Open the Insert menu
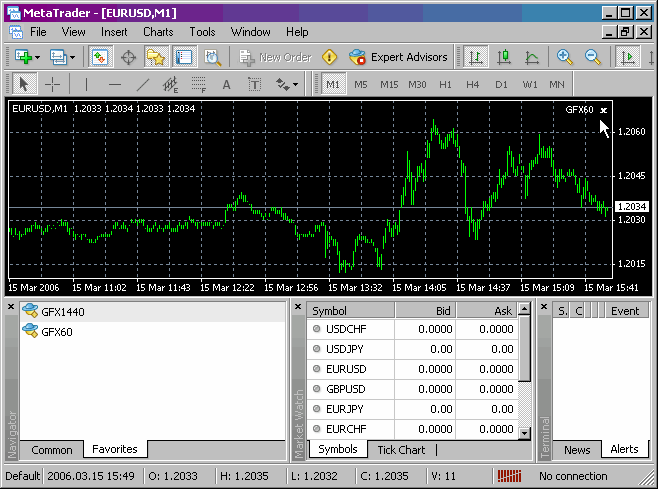The width and height of the screenshot is (658, 489). point(114,32)
